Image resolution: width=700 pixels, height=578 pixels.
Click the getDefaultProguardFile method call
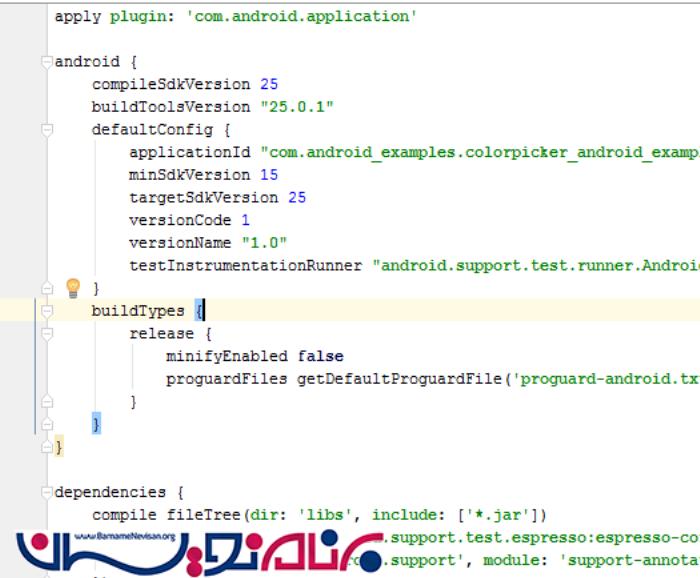tap(399, 379)
